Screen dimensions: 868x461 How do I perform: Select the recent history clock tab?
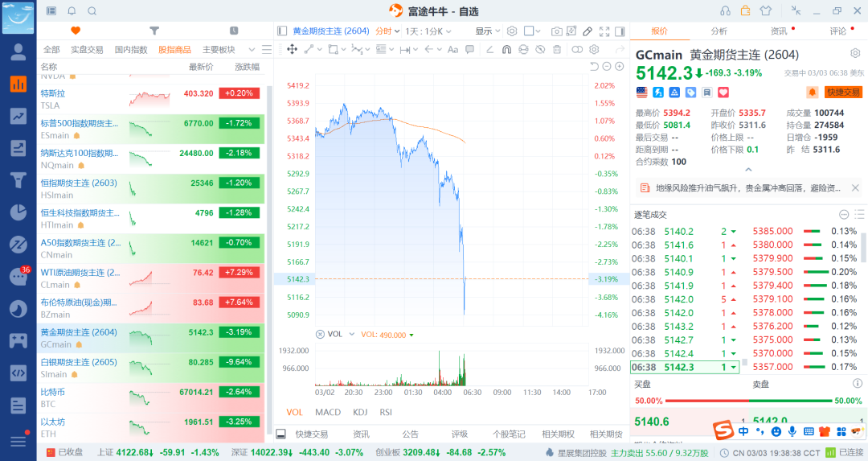point(234,31)
